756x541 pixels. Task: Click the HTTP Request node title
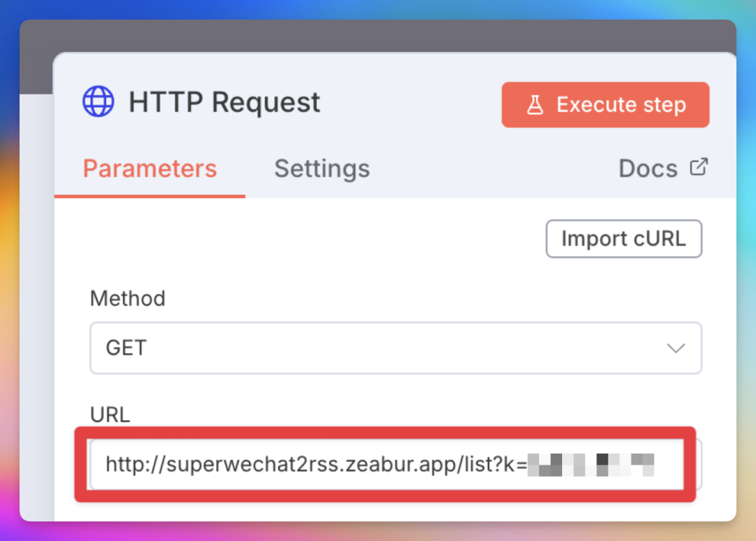pos(224,102)
